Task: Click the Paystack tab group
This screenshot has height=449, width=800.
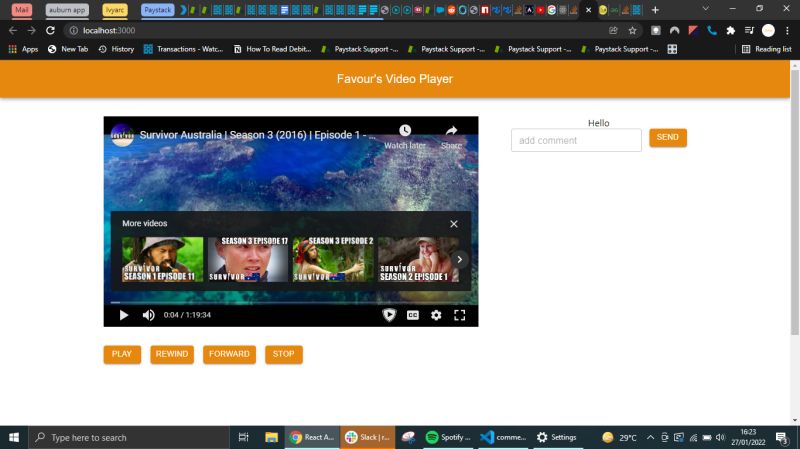Action: click(158, 10)
